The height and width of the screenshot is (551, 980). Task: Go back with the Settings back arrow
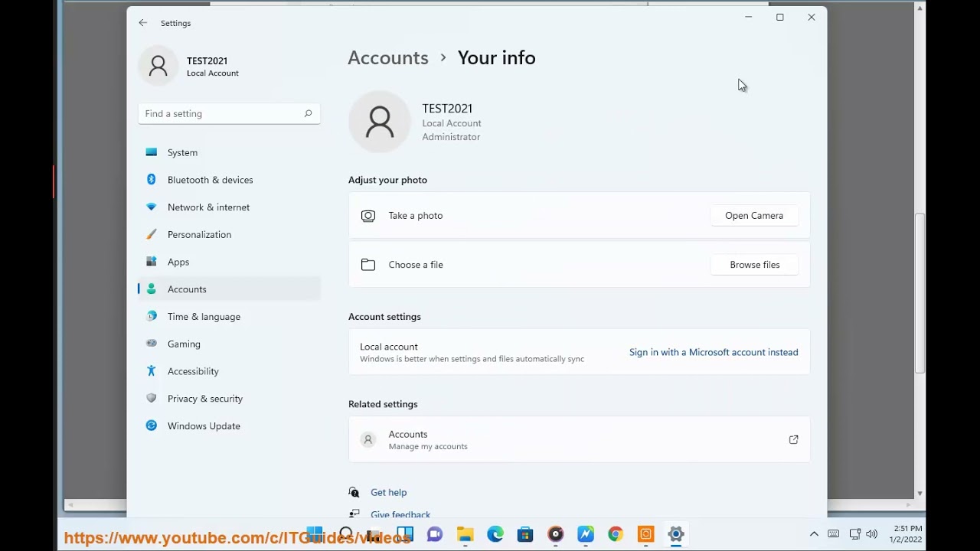(143, 23)
